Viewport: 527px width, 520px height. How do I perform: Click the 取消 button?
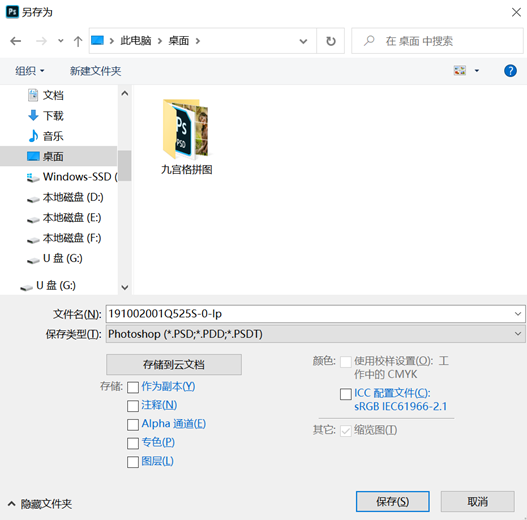point(478,502)
